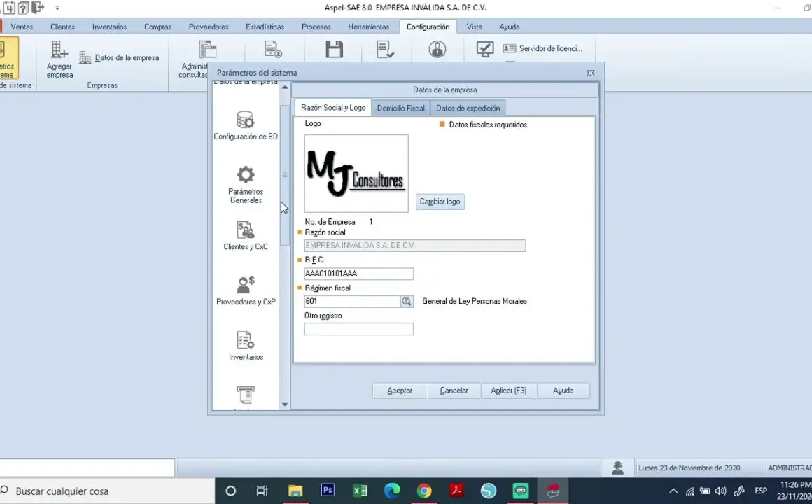The width and height of the screenshot is (812, 504).
Task: Click the Cortana circle taskbar icon
Action: (x=231, y=491)
